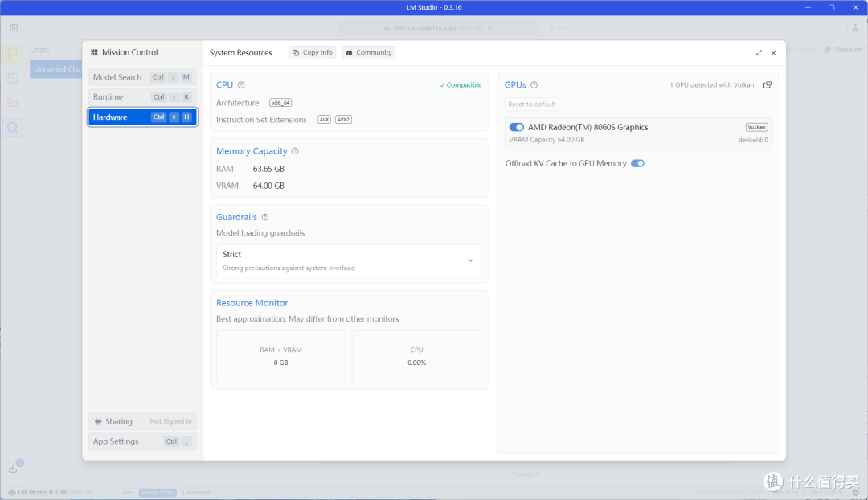Select the Hardware section
Screen dimensions: 868x500
pos(142,117)
